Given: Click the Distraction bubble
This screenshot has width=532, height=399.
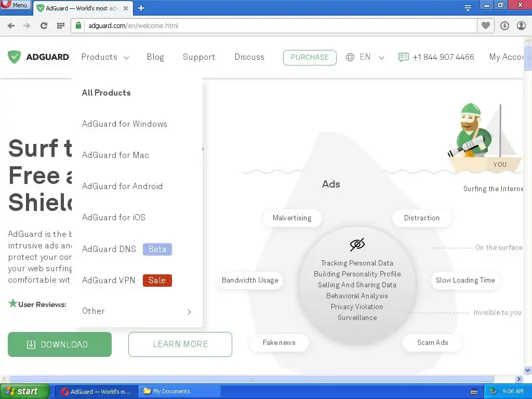Looking at the screenshot, I should click(x=422, y=218).
